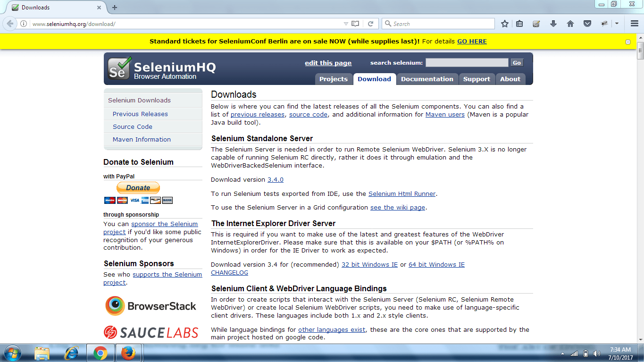Click inside the search selenium field
Screen dimensions: 644x362
click(466, 62)
